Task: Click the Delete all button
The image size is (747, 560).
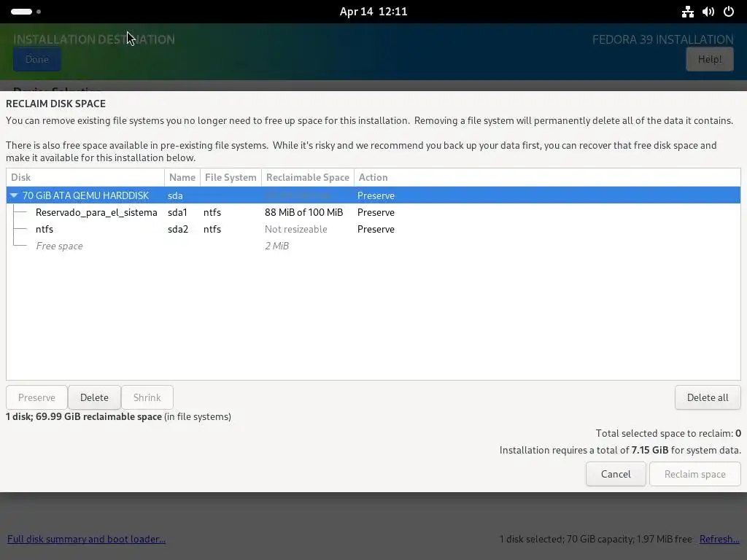Action: click(x=708, y=397)
